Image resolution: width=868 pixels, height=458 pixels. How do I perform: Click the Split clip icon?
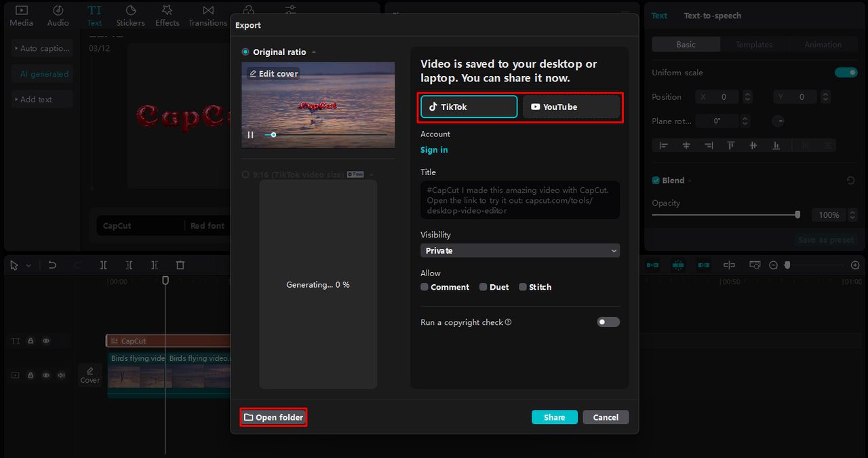(x=103, y=265)
